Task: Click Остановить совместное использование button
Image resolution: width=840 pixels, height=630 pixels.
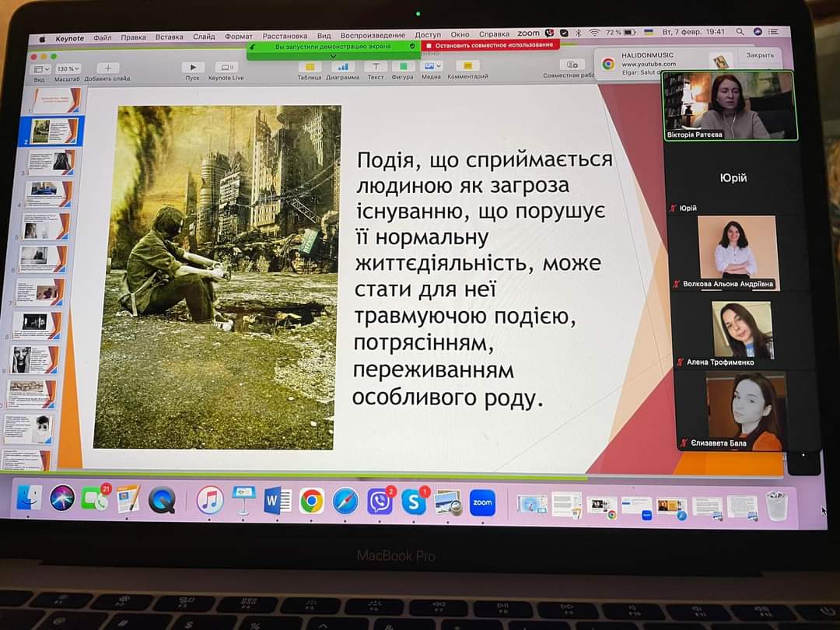Action: click(491, 45)
